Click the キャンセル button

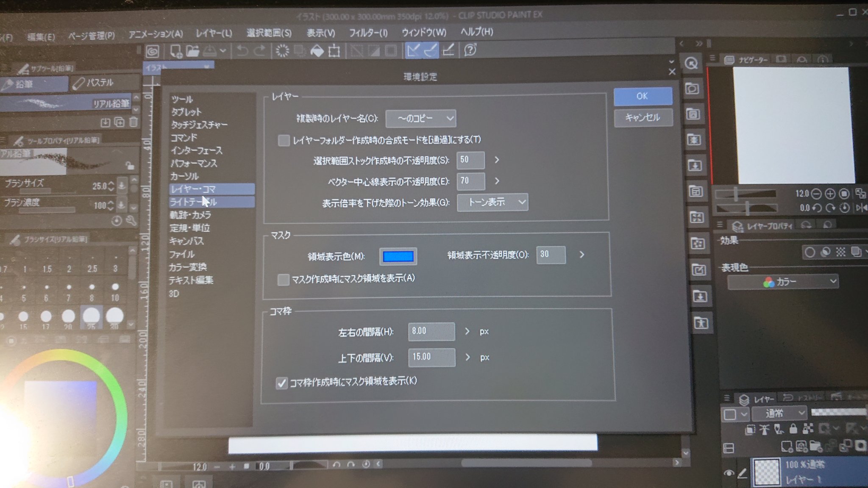643,118
